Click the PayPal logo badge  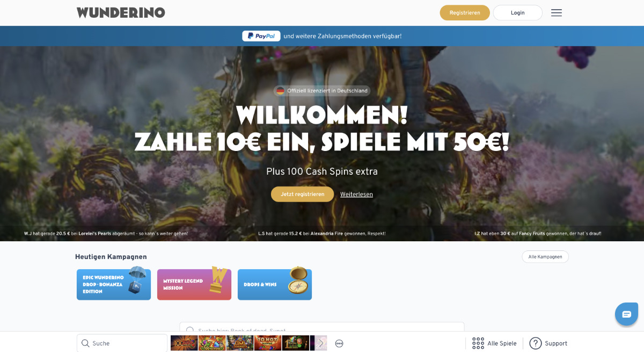[261, 36]
